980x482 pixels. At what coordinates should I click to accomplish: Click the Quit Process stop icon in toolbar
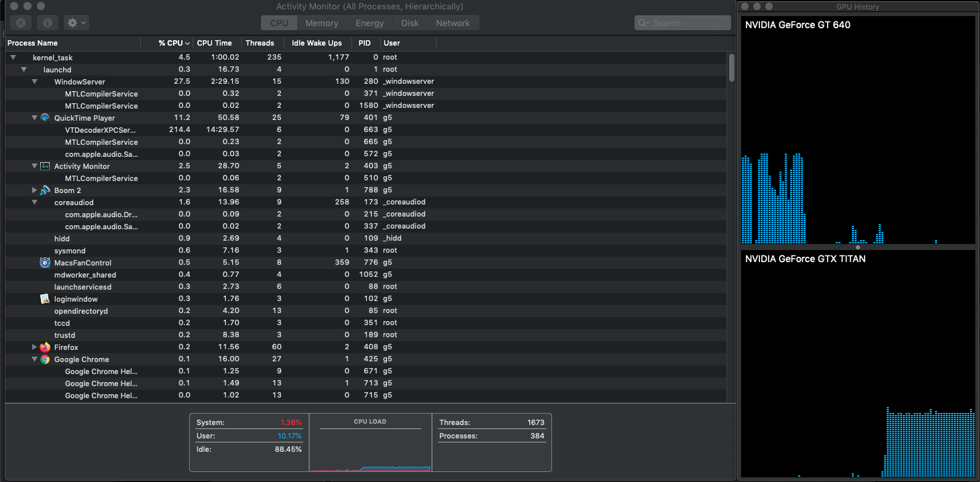pos(21,23)
